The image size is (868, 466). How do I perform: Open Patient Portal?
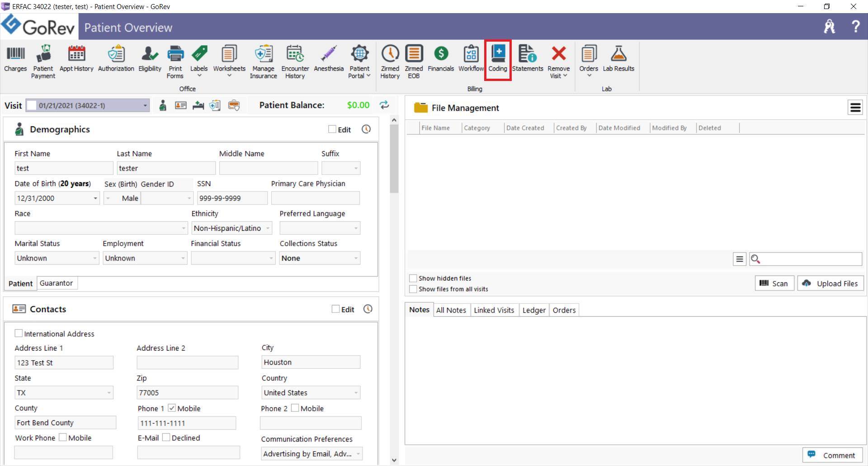coord(359,62)
